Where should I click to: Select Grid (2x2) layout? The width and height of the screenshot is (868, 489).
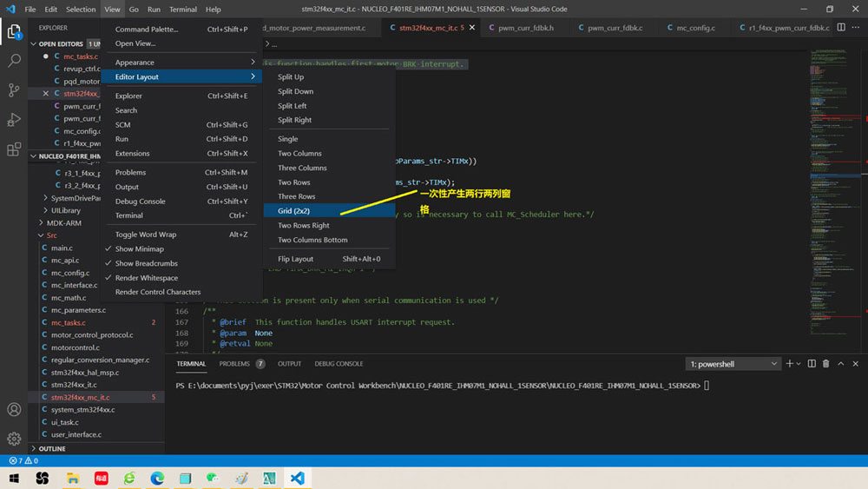point(329,210)
